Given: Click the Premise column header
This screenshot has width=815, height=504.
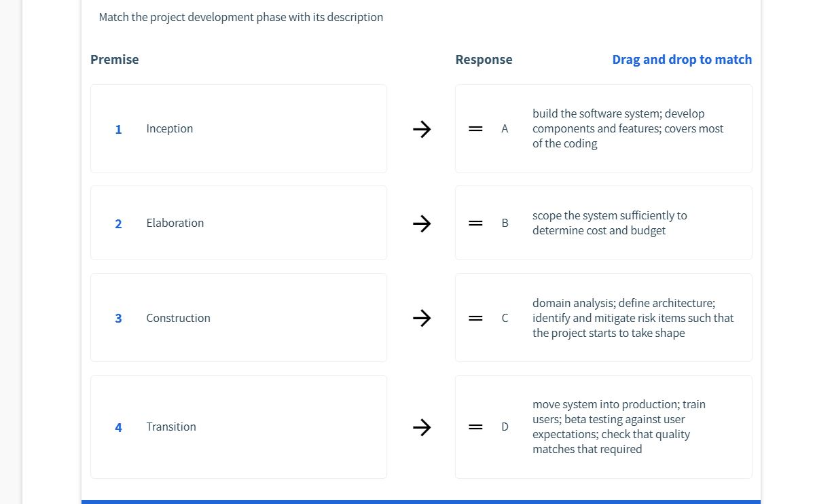Looking at the screenshot, I should (114, 59).
